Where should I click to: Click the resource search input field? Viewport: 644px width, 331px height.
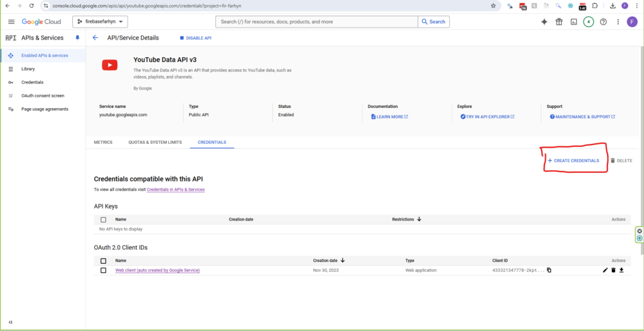pyautogui.click(x=318, y=21)
